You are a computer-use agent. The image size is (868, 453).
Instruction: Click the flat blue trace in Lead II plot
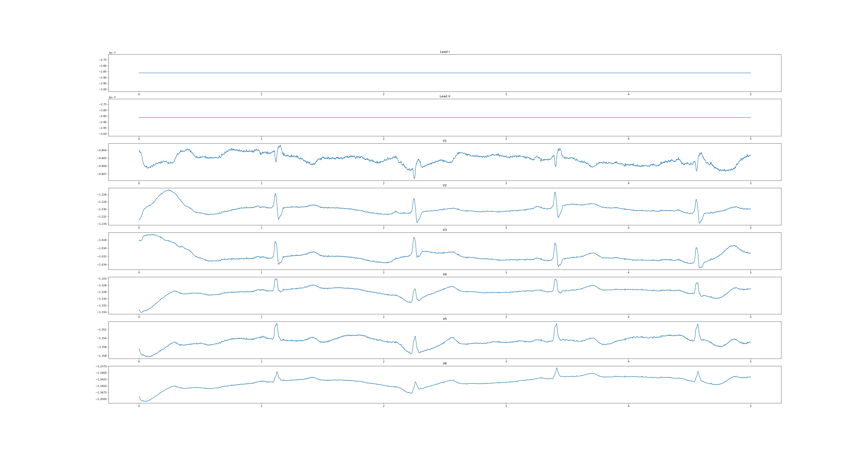click(438, 117)
